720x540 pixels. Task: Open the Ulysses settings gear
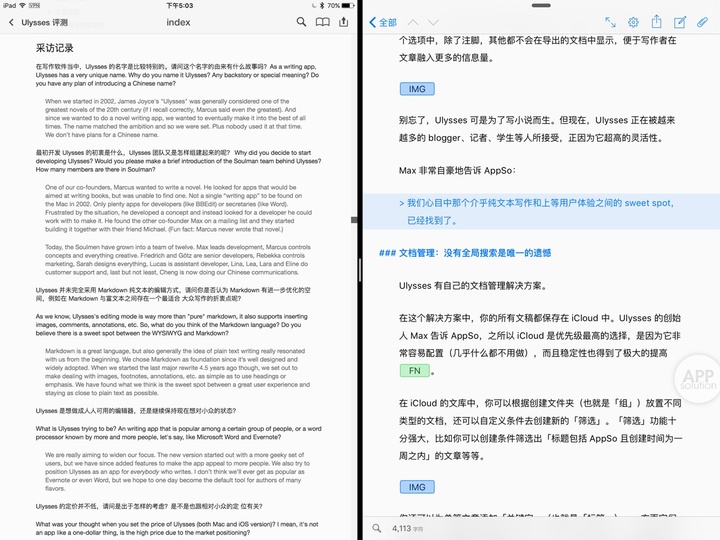pyautogui.click(x=633, y=21)
